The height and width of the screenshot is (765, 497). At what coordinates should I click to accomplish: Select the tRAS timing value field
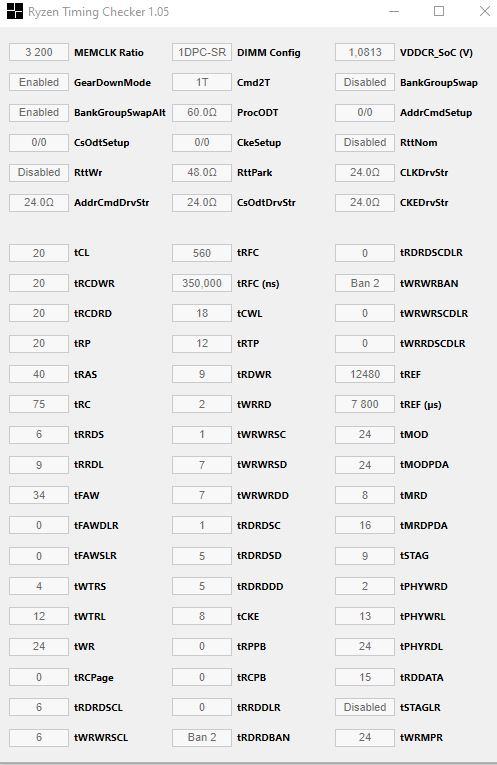[x=39, y=374]
